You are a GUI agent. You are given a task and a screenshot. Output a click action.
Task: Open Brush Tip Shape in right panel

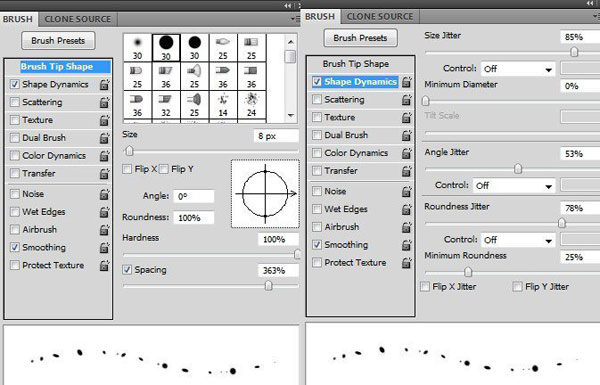point(356,64)
